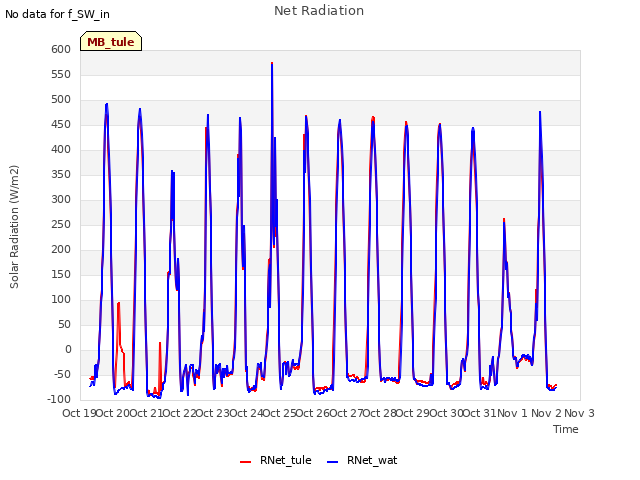This screenshot has width=640, height=480.
Task: Click the red-only RNet_tule bump near 95 W/m2
Action: 118,303
